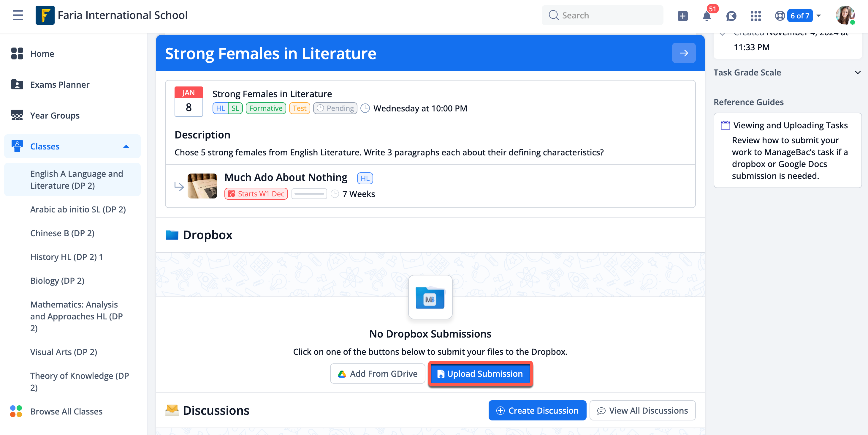The height and width of the screenshot is (435, 868).
Task: Select Biology (DP 2) class
Action: [57, 281]
